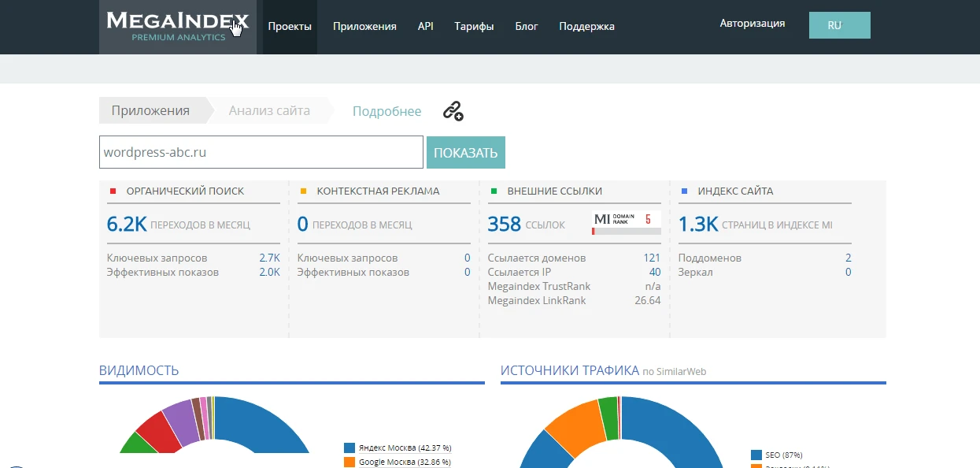Click the ОРГАНИЧЕСКИЙ ПОИСК heading

coord(185,191)
